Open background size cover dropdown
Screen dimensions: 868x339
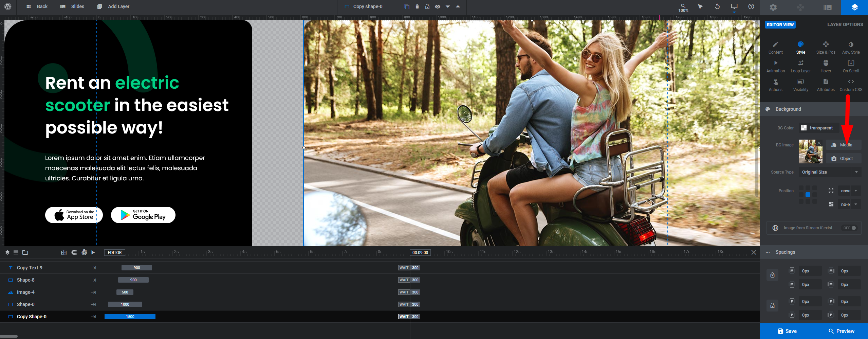point(849,191)
